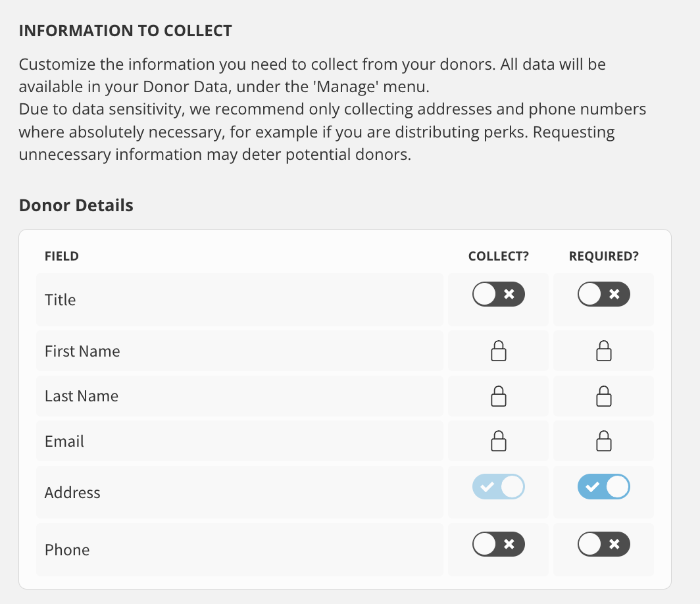Enable collecting the Phone field
The image size is (700, 604).
498,543
